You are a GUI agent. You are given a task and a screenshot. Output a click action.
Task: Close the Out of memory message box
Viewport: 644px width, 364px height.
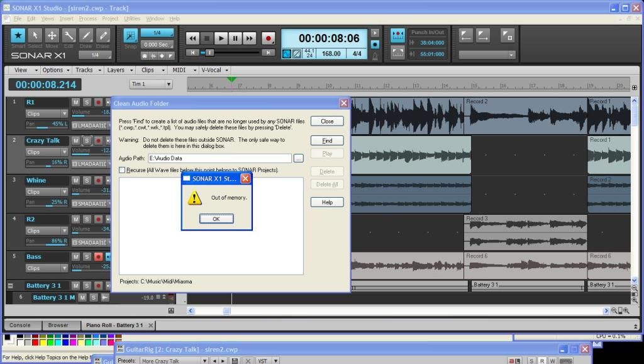tap(245, 178)
